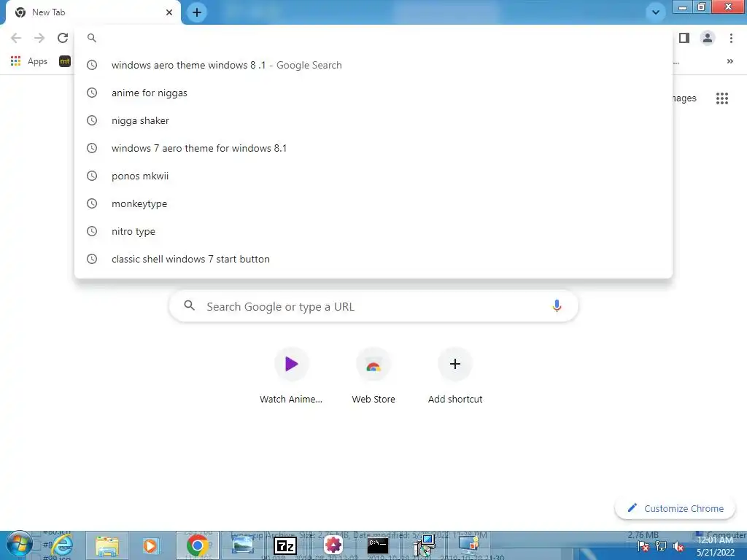Select the 'nitro type' suggestion
This screenshot has width=747, height=560.
373,231
